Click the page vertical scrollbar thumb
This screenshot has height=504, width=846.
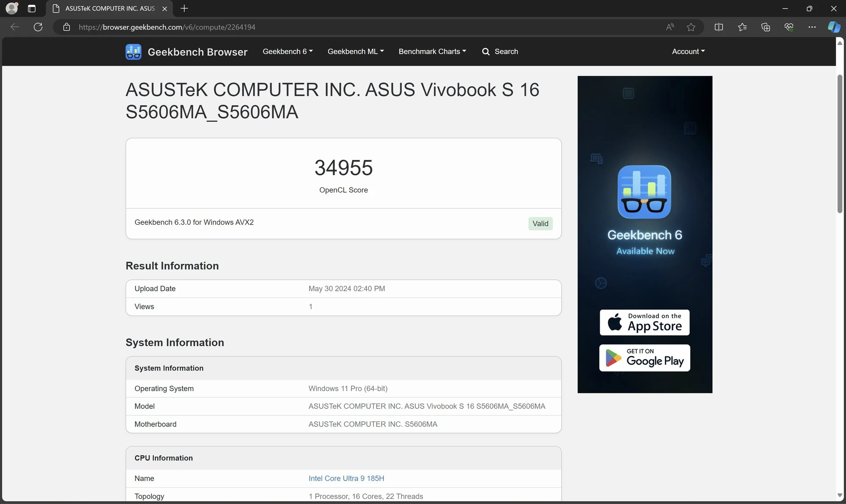[x=840, y=144]
